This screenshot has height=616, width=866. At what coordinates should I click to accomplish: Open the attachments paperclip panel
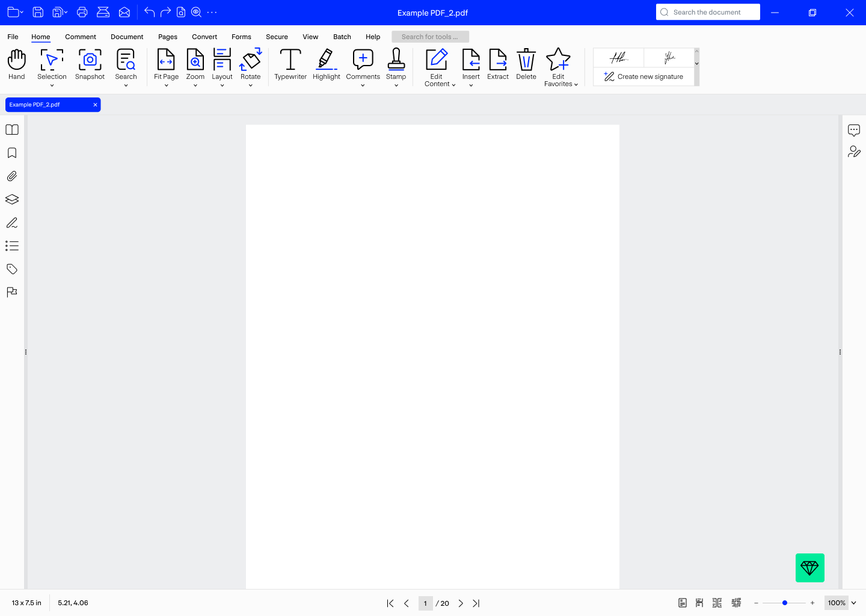pos(12,176)
